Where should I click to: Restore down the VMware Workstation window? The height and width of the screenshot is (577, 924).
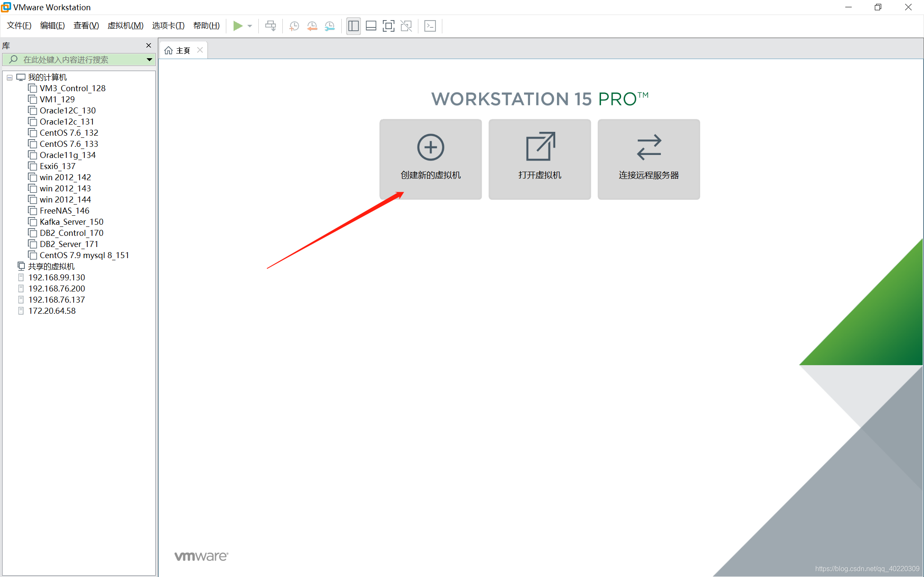(878, 7)
